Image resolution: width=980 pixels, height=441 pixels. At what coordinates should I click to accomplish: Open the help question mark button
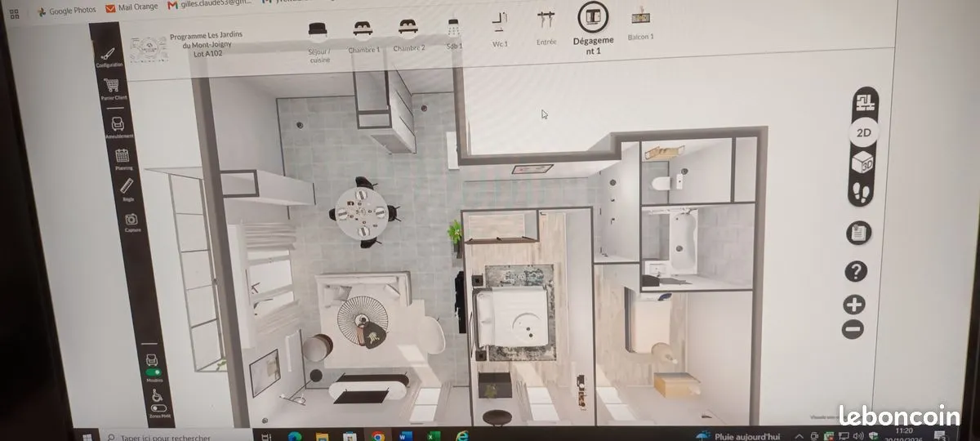point(856,271)
